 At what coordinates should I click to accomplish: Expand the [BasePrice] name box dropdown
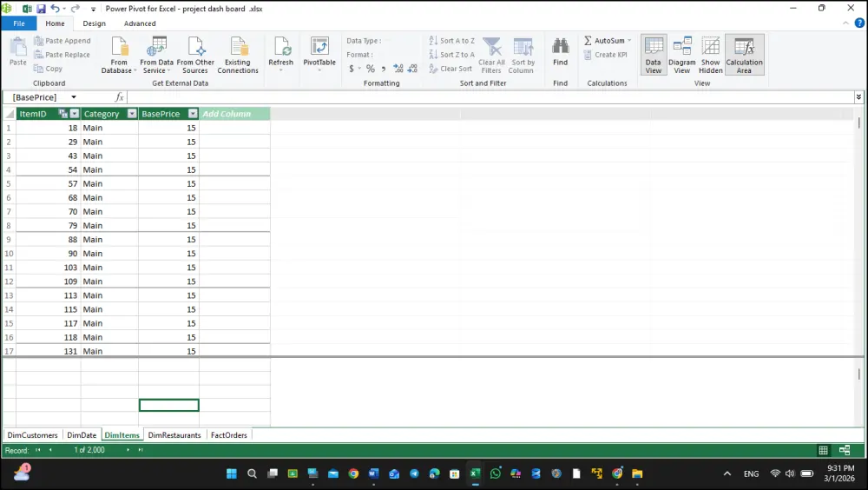click(74, 97)
